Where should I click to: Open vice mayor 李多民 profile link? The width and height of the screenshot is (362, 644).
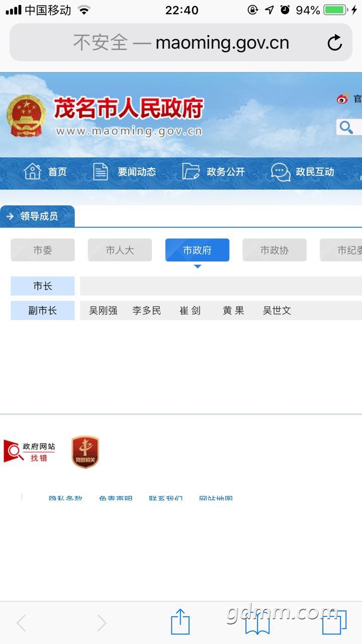pos(147,311)
